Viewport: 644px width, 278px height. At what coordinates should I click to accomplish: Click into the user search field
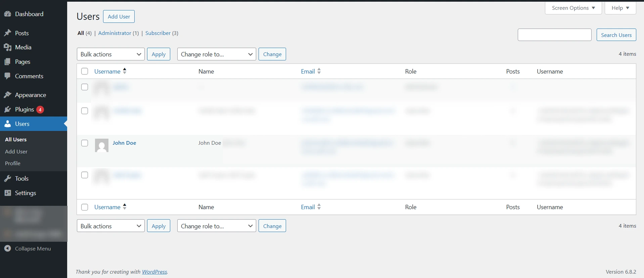click(554, 35)
